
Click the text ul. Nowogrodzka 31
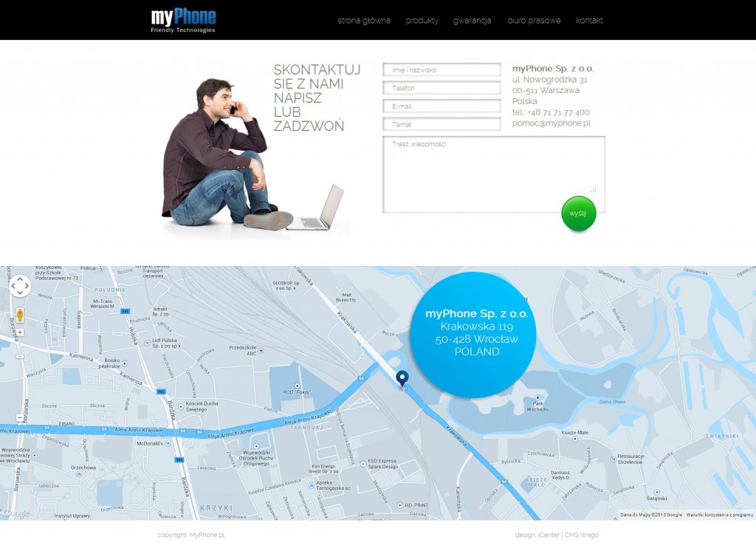click(549, 80)
